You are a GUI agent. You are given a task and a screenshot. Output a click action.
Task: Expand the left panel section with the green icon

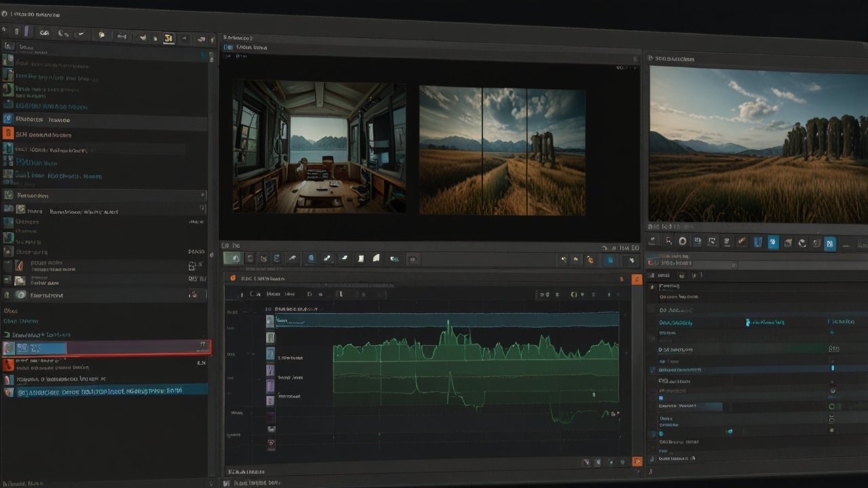[8, 195]
